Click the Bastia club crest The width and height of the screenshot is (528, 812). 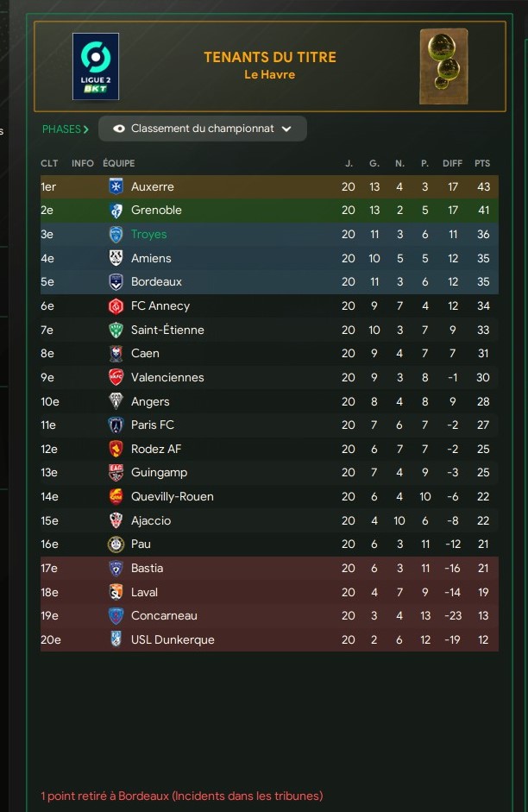point(116,568)
